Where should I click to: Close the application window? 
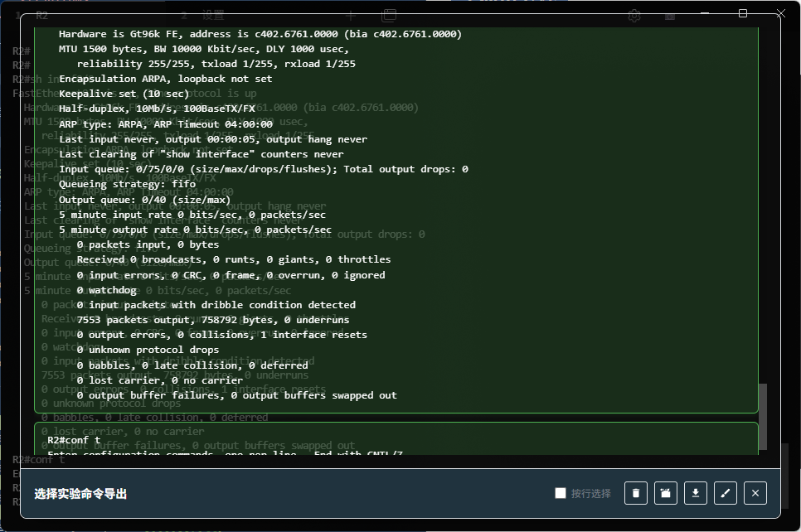[780, 13]
